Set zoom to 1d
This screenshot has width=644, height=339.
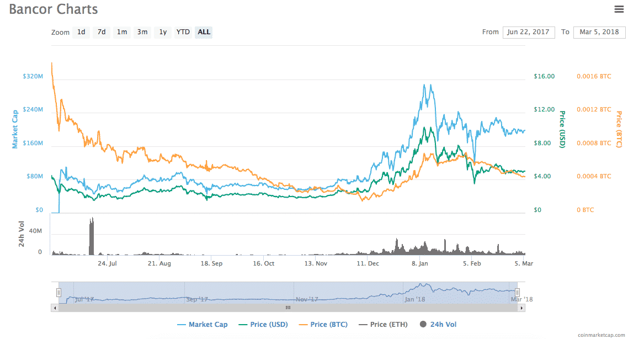click(81, 32)
